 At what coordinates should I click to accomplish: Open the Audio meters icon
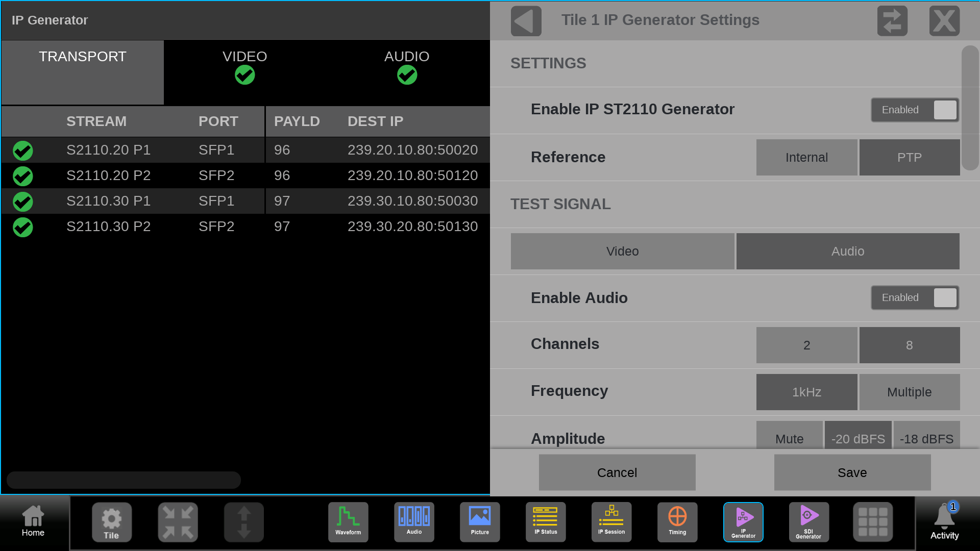click(414, 521)
